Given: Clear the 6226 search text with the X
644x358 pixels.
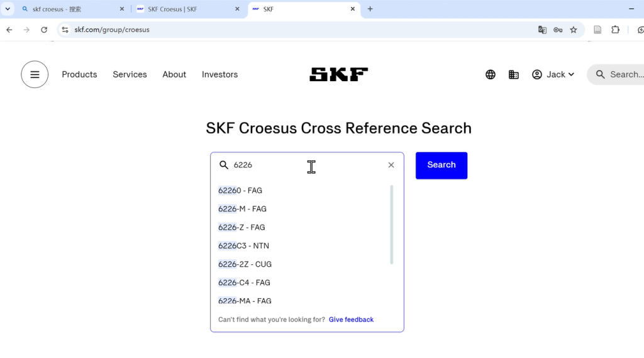Looking at the screenshot, I should 391,165.
